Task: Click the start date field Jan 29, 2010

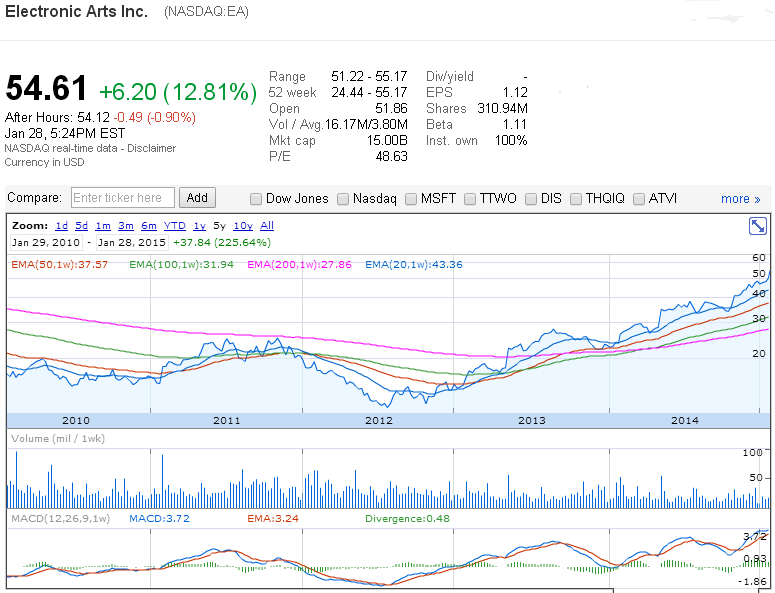Action: tap(45, 243)
